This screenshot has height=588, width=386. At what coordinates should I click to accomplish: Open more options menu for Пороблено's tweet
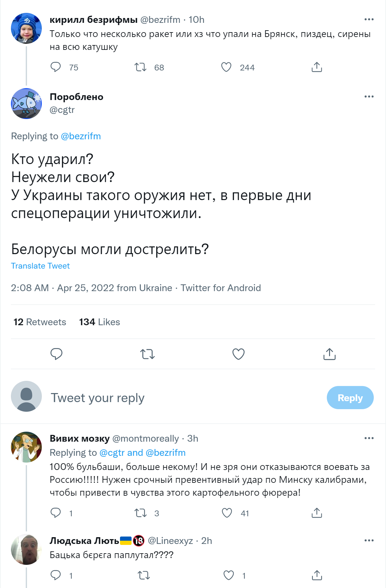tap(369, 96)
